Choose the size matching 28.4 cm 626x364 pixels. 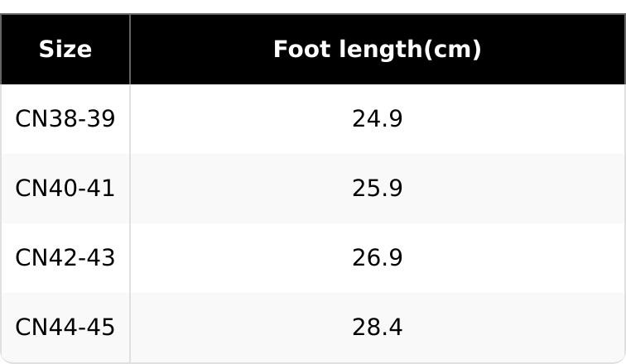click(65, 328)
